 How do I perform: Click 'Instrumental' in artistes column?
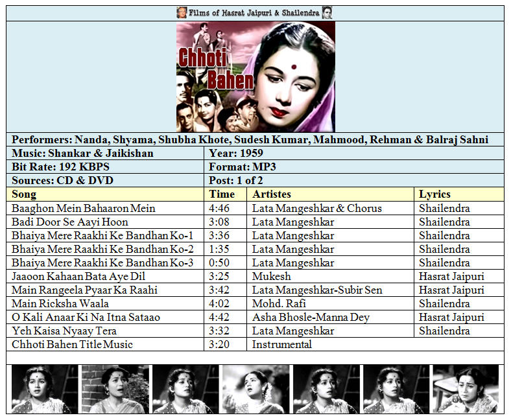(x=282, y=344)
